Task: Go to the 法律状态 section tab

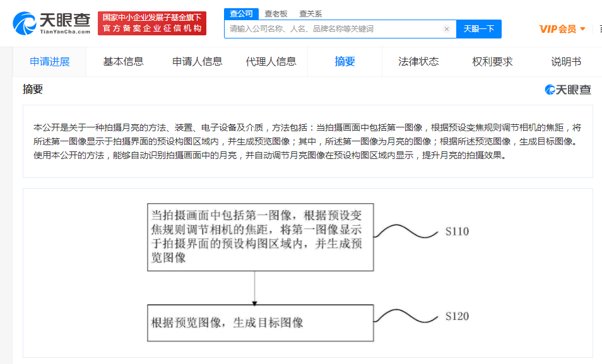Action: [418, 62]
